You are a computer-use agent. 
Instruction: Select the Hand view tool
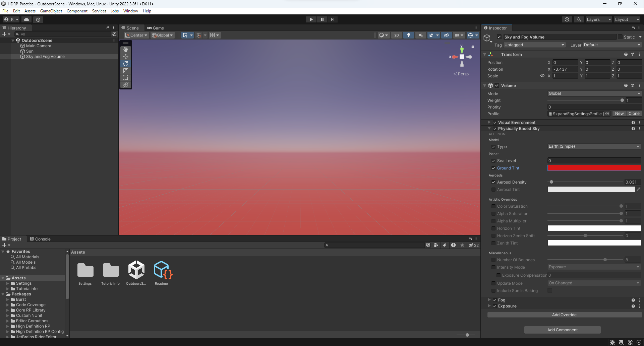pyautogui.click(x=126, y=50)
